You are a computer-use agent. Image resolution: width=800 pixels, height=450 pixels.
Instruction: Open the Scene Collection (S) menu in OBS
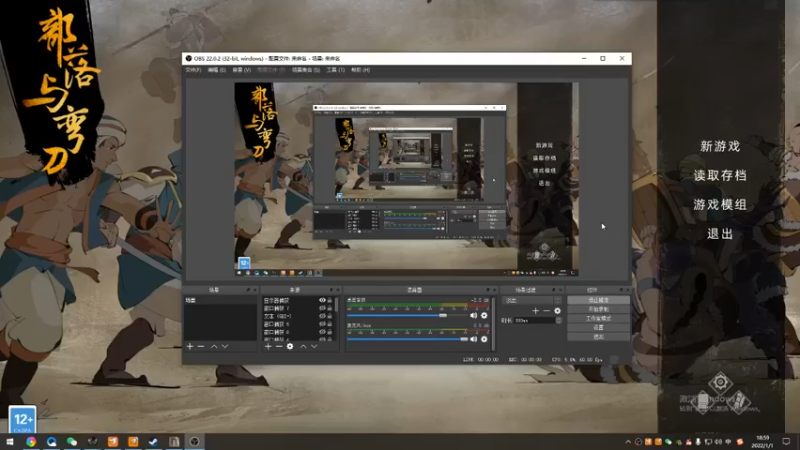tap(306, 70)
